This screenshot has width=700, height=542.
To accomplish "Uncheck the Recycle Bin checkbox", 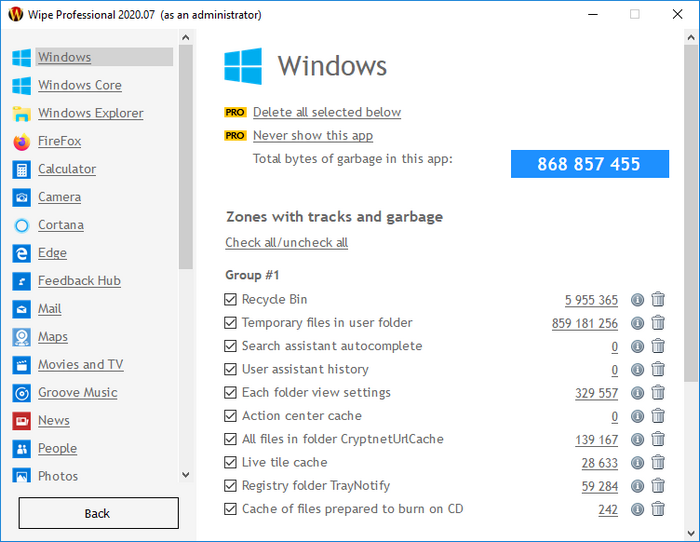I will point(230,299).
